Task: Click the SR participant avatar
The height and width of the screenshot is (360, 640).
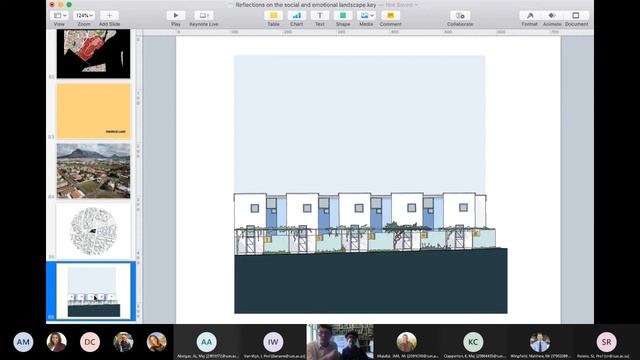Action: coord(607,342)
